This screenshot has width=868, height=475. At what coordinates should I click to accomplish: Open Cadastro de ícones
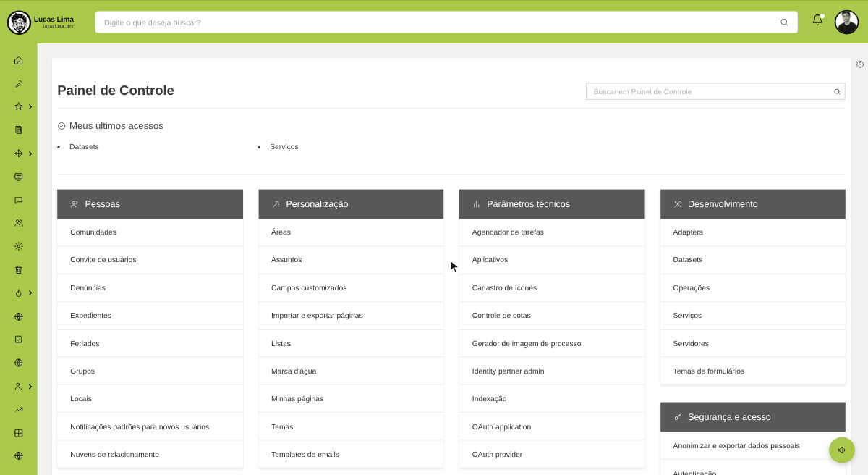click(552, 288)
